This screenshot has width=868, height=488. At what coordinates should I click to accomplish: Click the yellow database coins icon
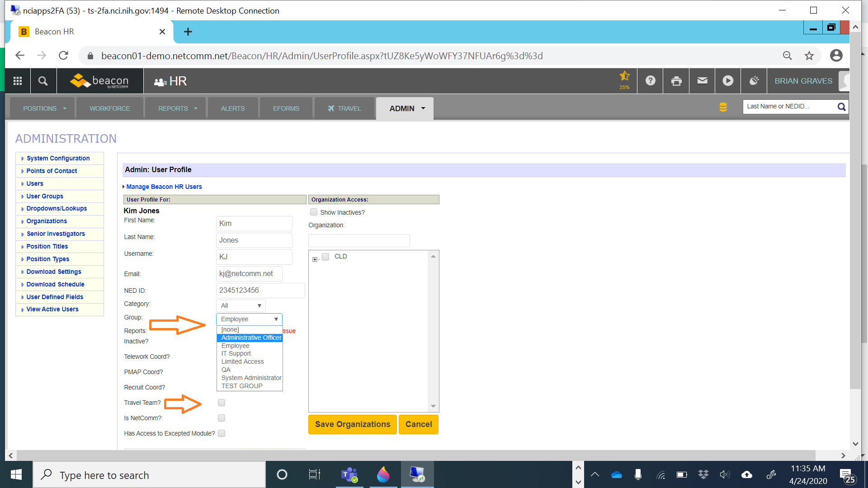[x=723, y=107]
